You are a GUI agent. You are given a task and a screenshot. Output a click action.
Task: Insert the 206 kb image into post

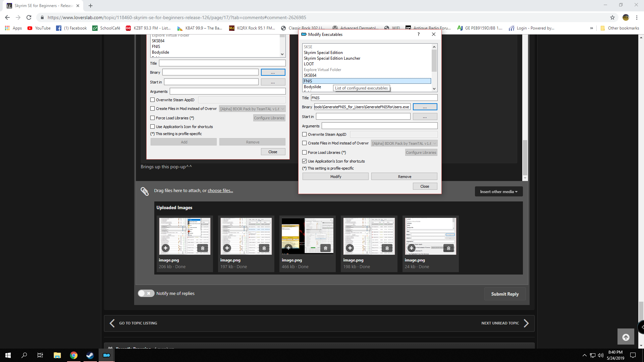coord(166,248)
